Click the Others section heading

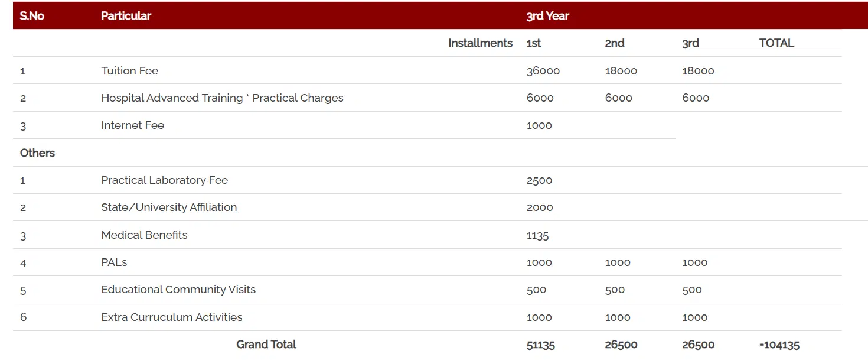(x=37, y=153)
